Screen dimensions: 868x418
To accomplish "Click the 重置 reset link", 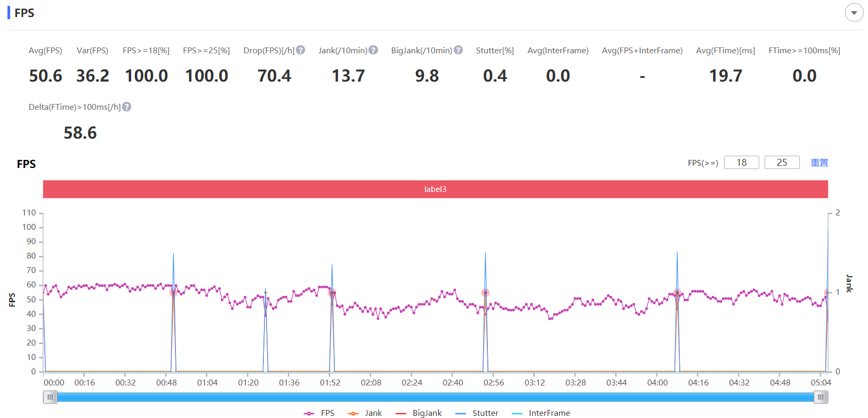I will (x=819, y=163).
